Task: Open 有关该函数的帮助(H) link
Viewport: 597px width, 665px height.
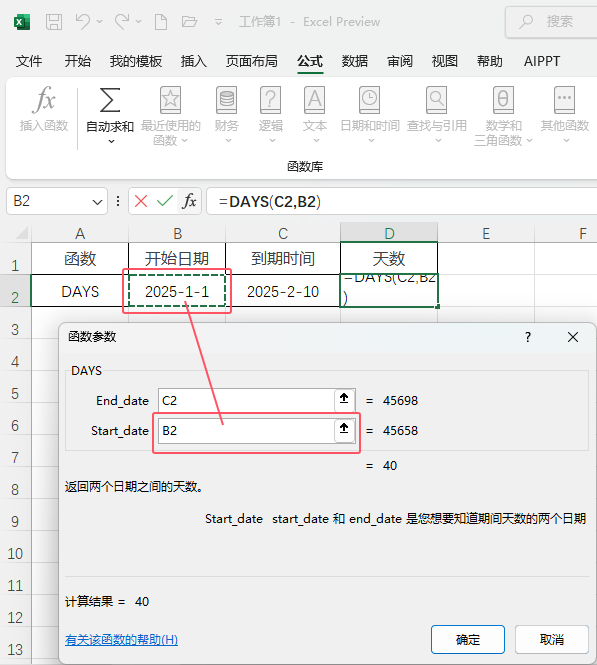Action: [x=121, y=640]
